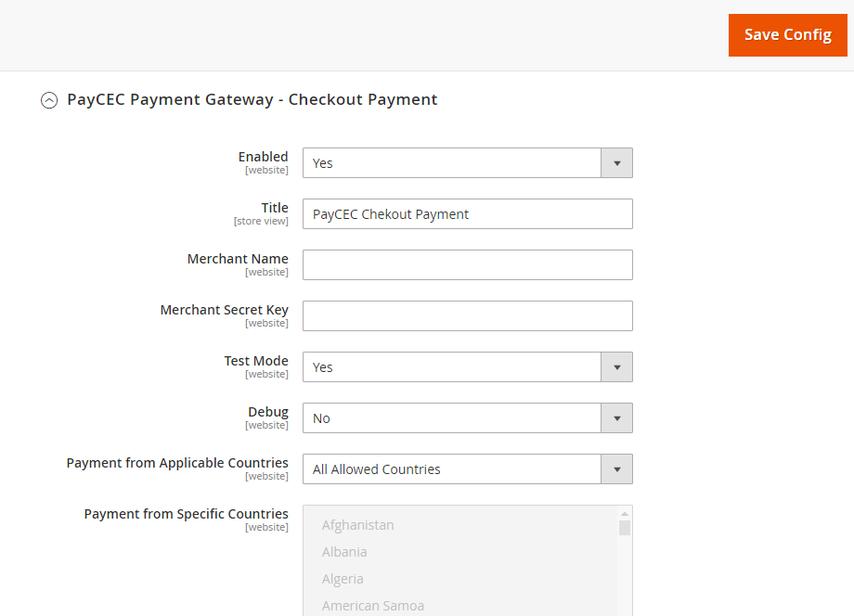Open the 'All Allowed Countries' select box
This screenshot has width=854, height=616.
tap(452, 469)
